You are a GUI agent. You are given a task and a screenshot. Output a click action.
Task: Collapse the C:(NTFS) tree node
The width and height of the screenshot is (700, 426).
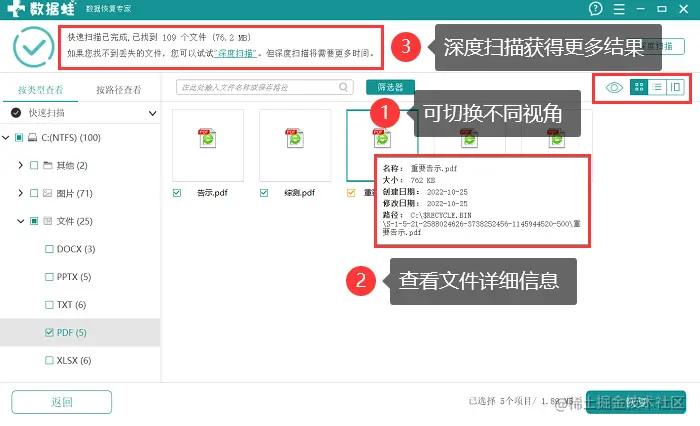tap(5, 138)
